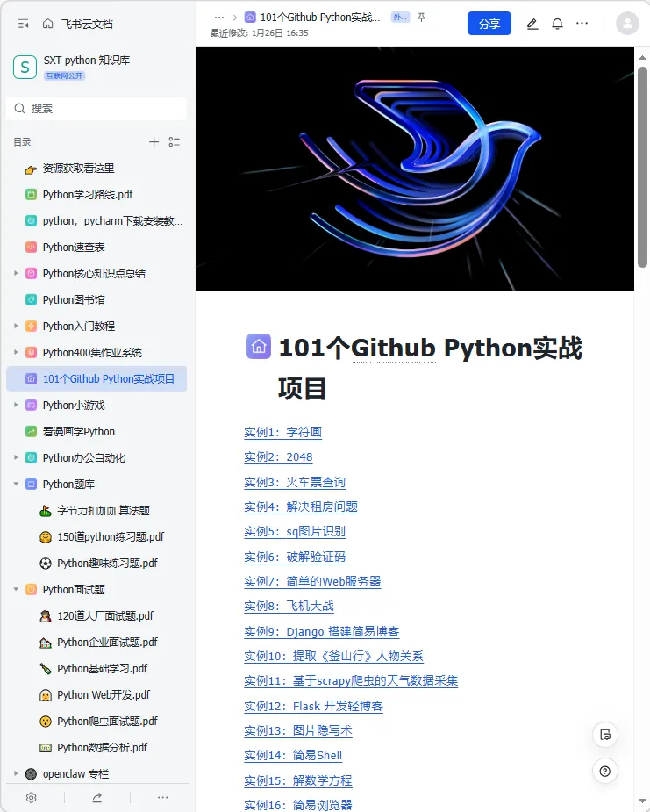Click the 外... label in breadcrumb
The width and height of the screenshot is (650, 812).
point(400,17)
